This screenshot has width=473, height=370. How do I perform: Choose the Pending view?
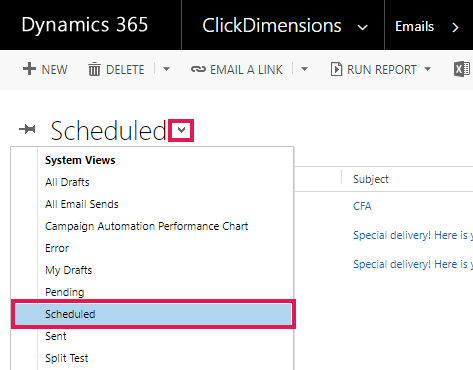tap(65, 292)
